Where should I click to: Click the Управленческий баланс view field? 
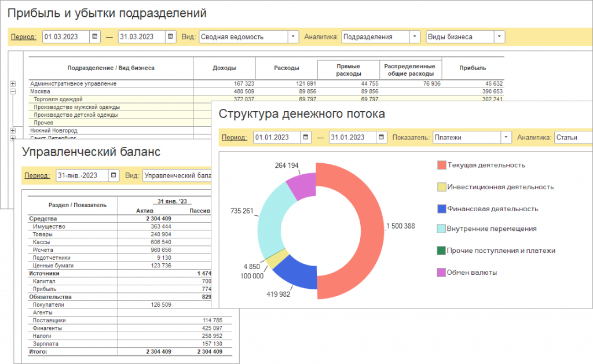pos(177,175)
